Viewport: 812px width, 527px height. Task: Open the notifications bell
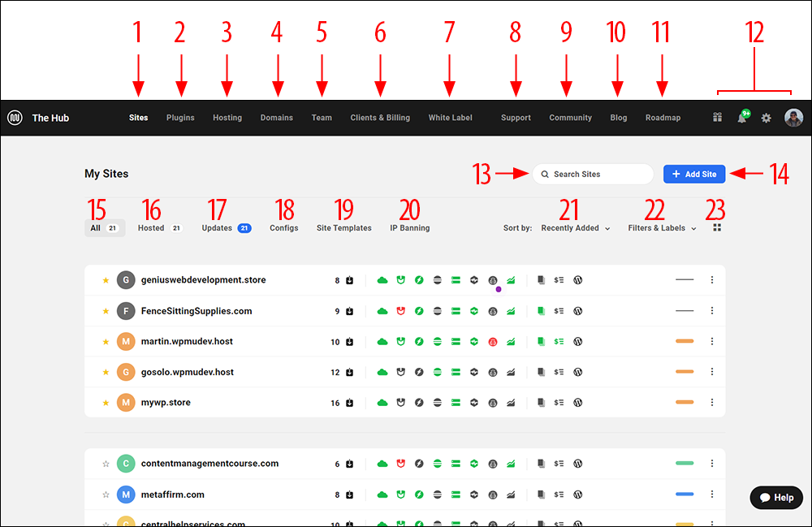click(743, 117)
